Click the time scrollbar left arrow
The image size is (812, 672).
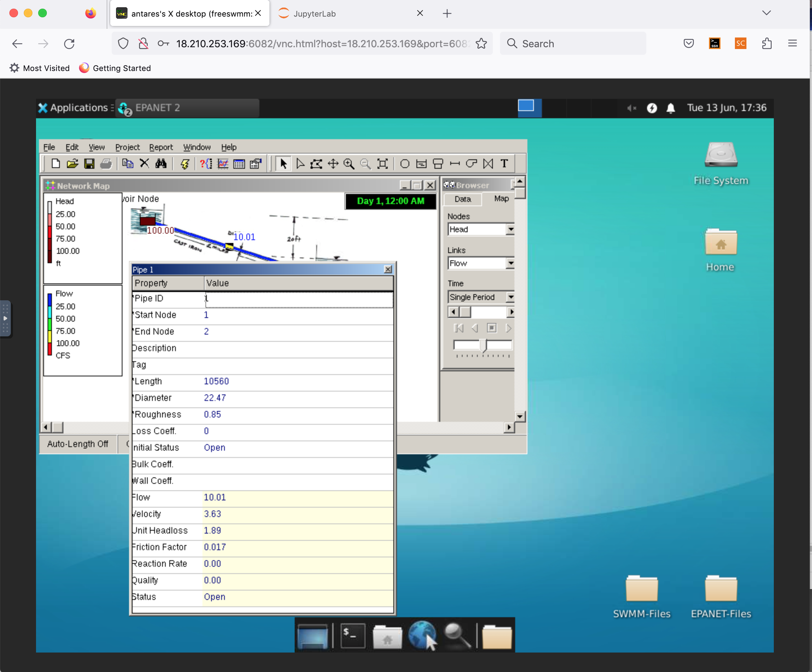[x=453, y=312]
